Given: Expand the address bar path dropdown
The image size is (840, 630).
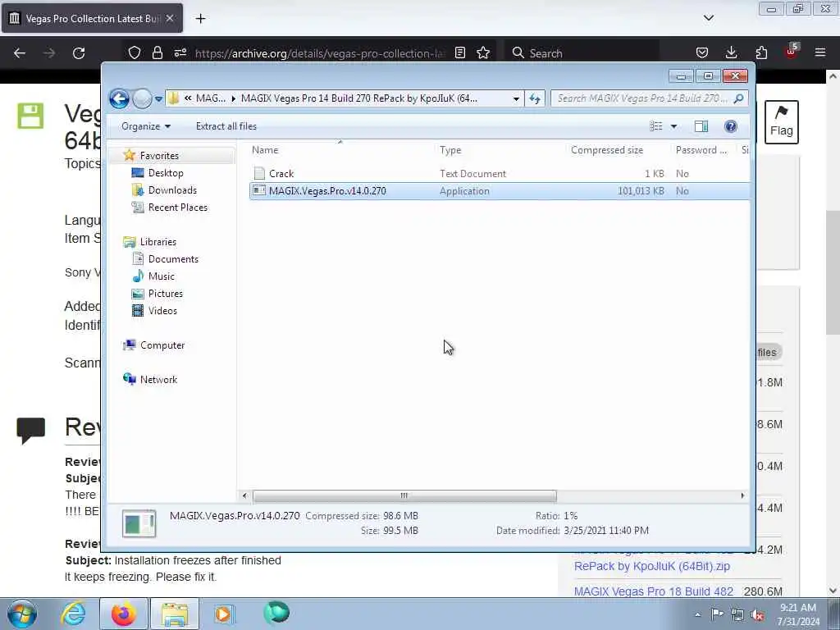Looking at the screenshot, I should click(516, 98).
